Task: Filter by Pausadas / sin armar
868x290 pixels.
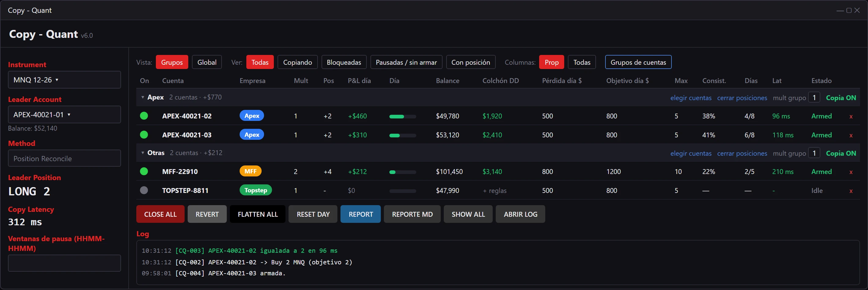Action: [x=406, y=62]
